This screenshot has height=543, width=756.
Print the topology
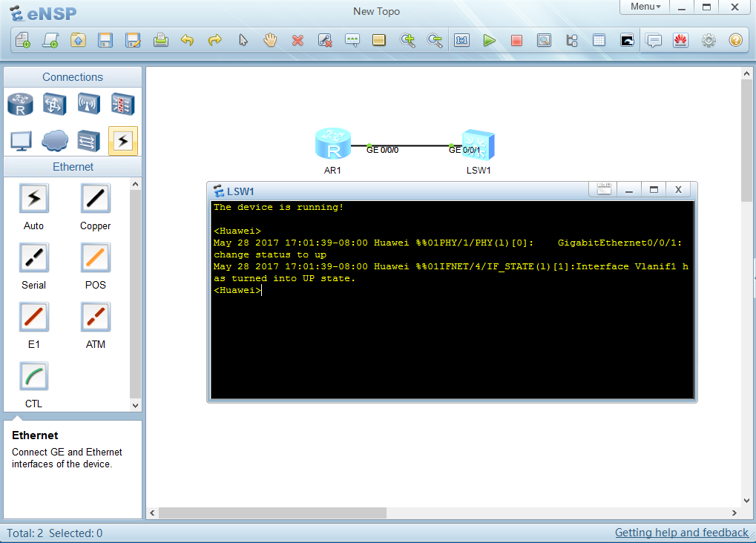[160, 40]
